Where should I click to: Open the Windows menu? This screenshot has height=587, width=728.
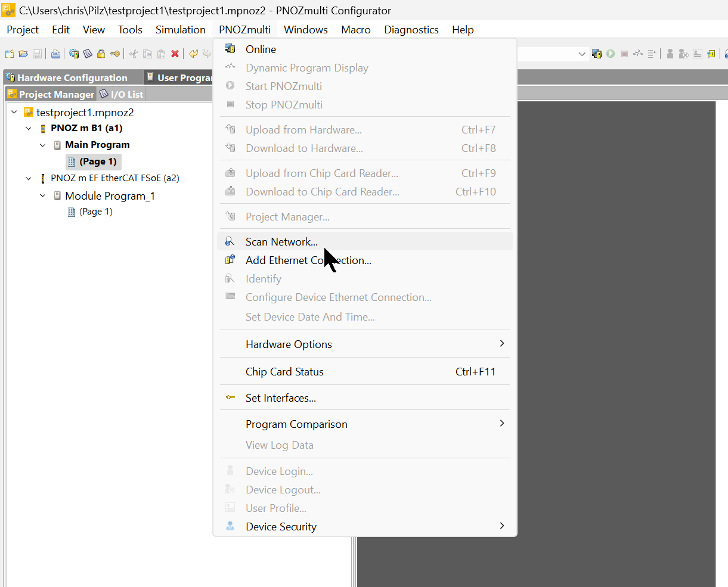(306, 30)
